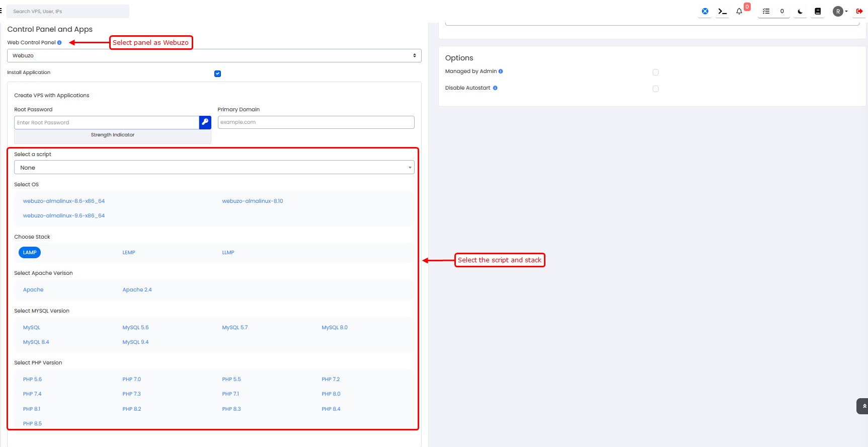Choose the LLMP stack option

coord(228,253)
